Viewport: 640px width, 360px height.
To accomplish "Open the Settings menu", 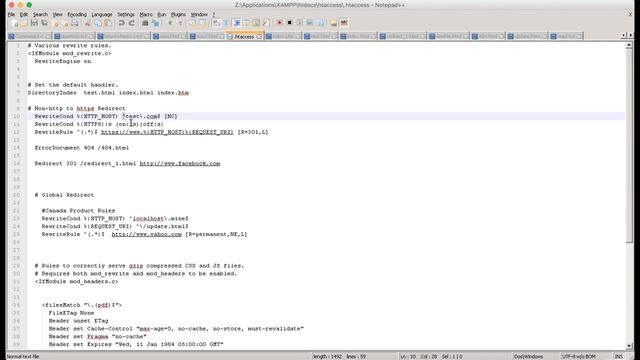I will [126, 14].
